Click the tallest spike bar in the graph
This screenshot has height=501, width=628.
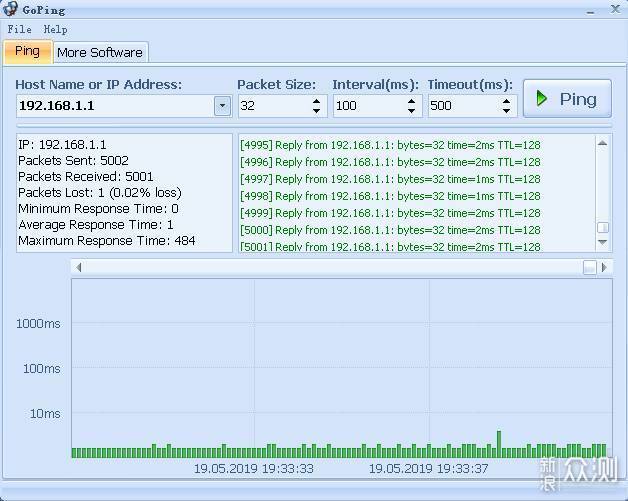pyautogui.click(x=499, y=444)
